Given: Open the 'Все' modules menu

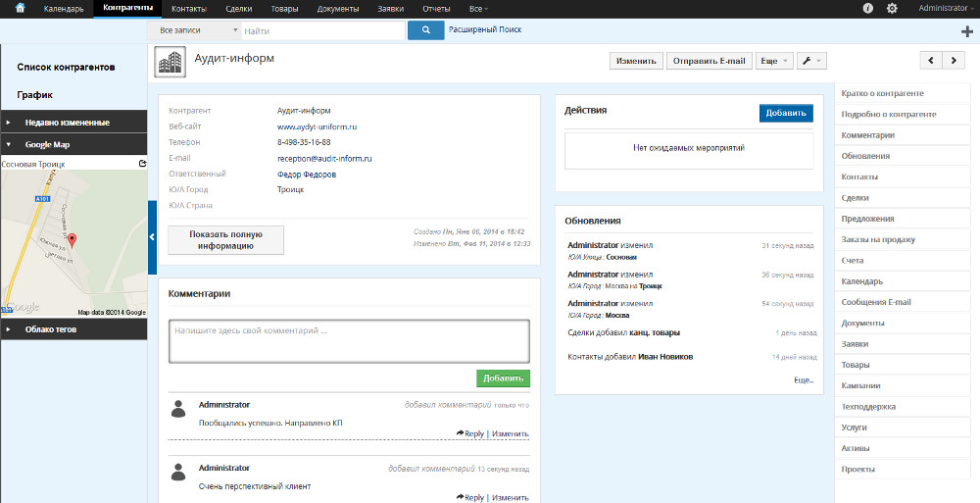Looking at the screenshot, I should [x=479, y=9].
